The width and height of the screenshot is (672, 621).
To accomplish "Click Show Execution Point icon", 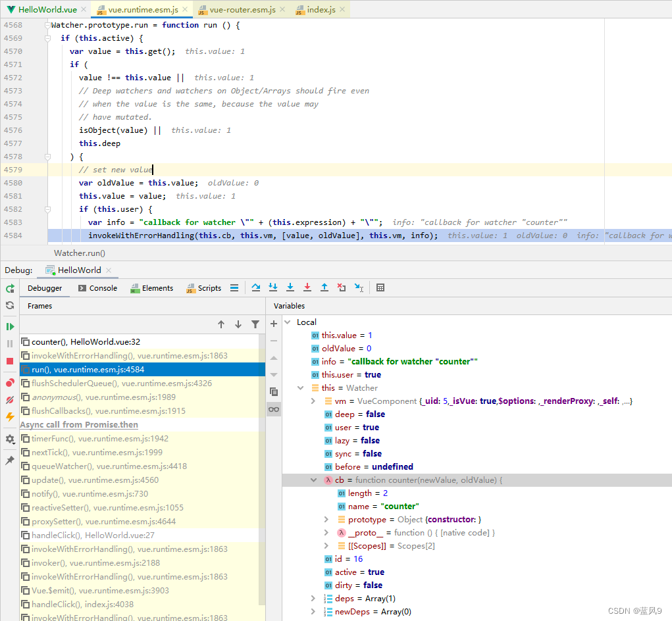I will pyautogui.click(x=234, y=287).
